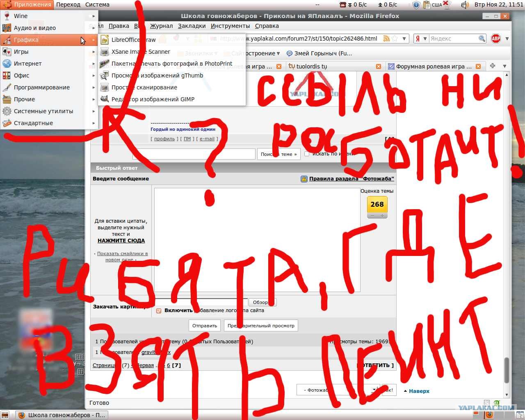Viewport: 525px width, 420px height.
Task: Open the dropdown arrow next to the ABP icon
Action: [507, 39]
